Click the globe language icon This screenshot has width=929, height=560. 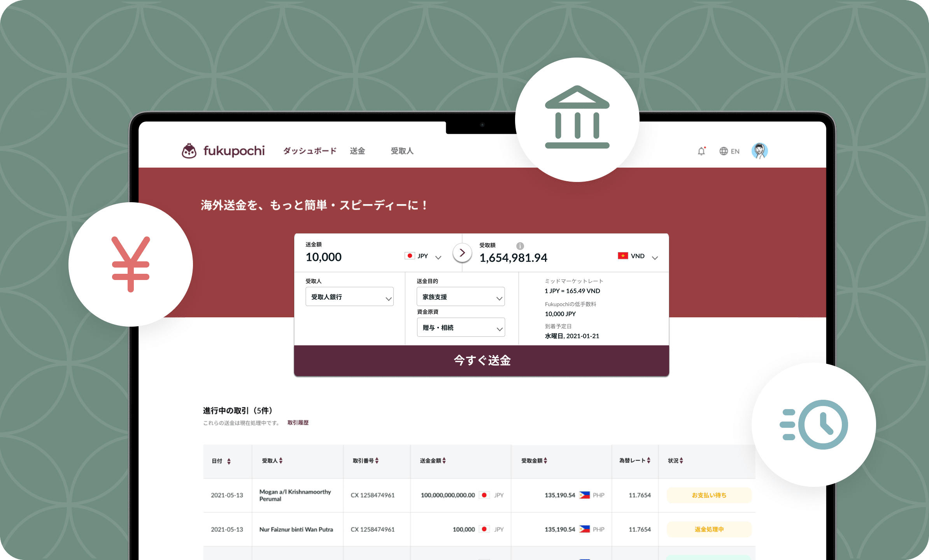click(723, 151)
